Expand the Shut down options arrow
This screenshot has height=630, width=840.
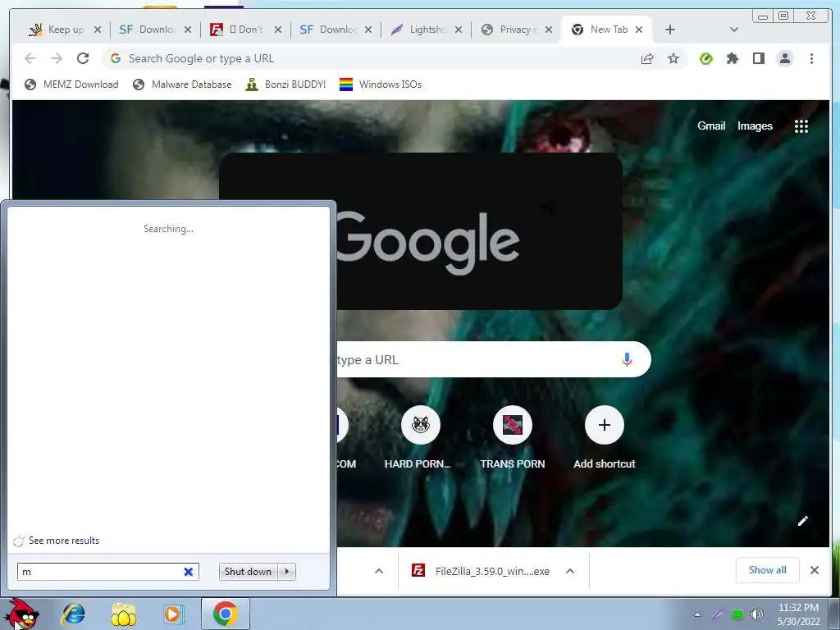pos(287,572)
